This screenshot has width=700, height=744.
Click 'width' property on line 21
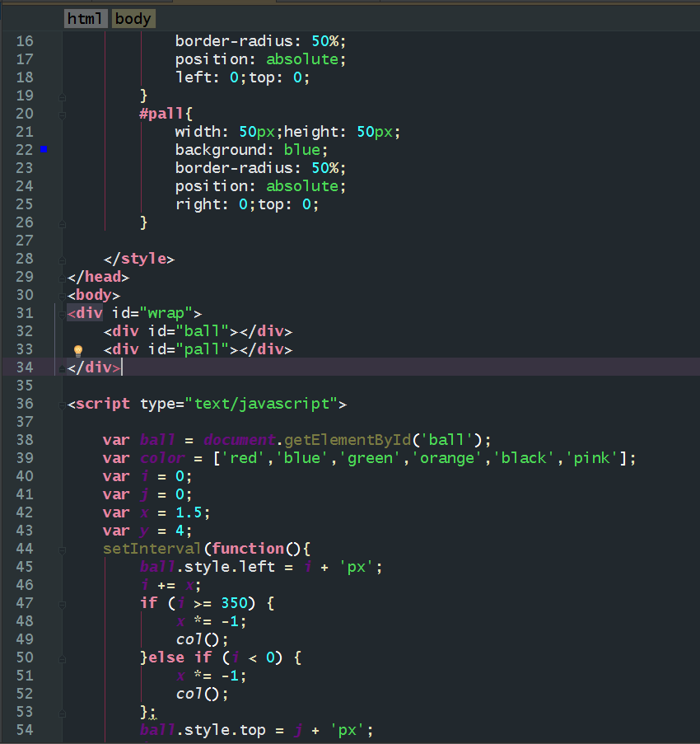click(x=198, y=132)
